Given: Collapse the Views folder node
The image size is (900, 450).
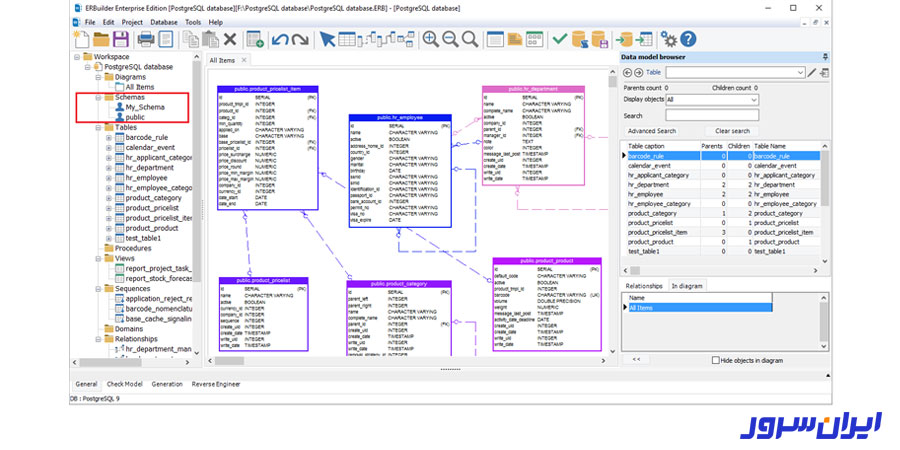Looking at the screenshot, I should (x=98, y=259).
